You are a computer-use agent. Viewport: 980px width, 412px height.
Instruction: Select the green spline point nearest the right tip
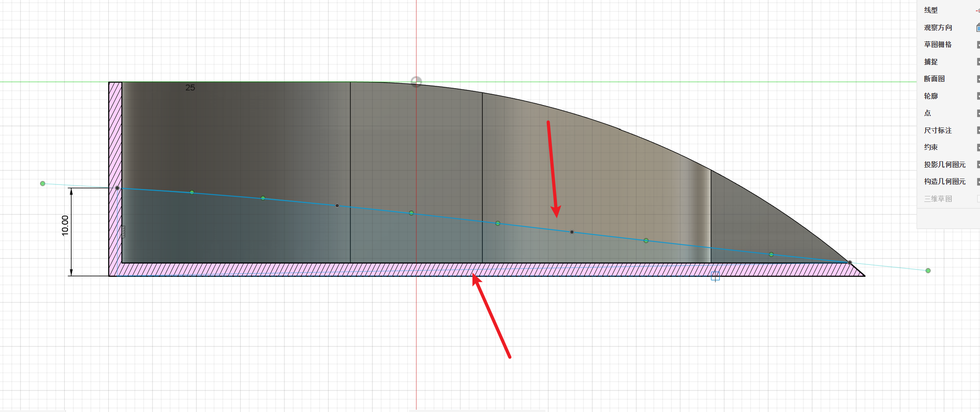[x=771, y=254]
